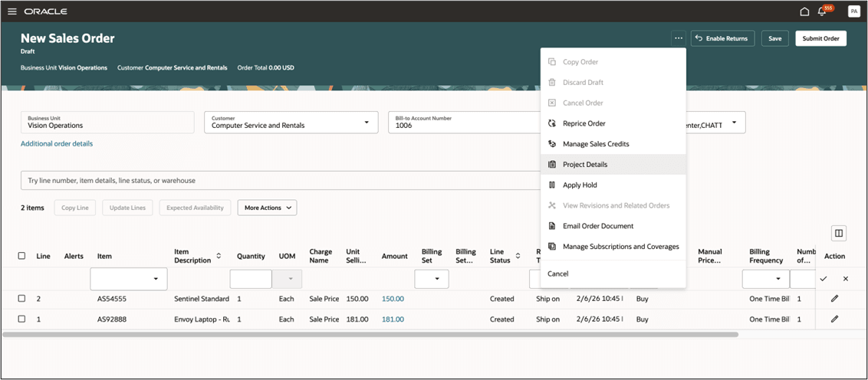Open the hamburger navigation menu
Screen dimensions: 868x380
click(x=12, y=11)
